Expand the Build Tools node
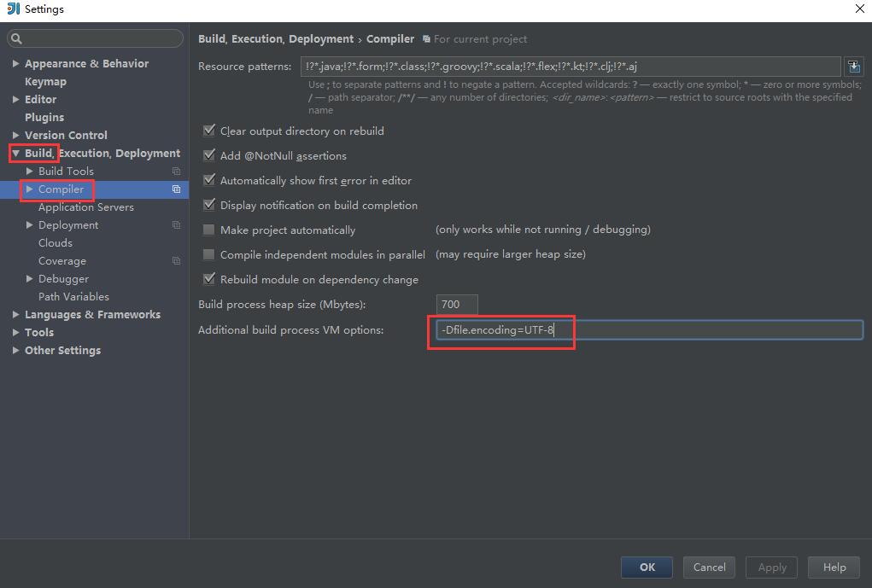The width and height of the screenshot is (872, 588). [x=30, y=172]
